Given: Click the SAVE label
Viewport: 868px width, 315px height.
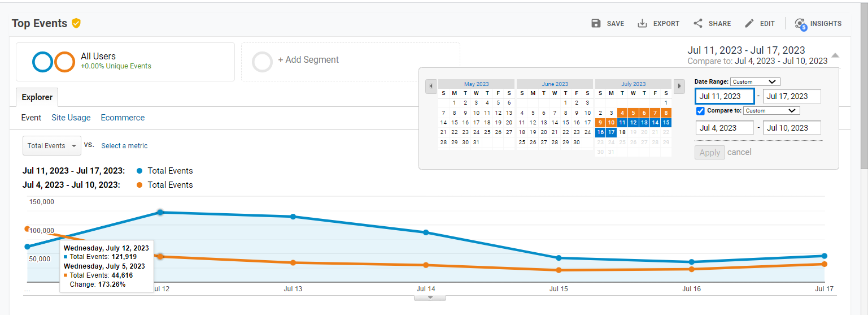Looking at the screenshot, I should [x=616, y=24].
